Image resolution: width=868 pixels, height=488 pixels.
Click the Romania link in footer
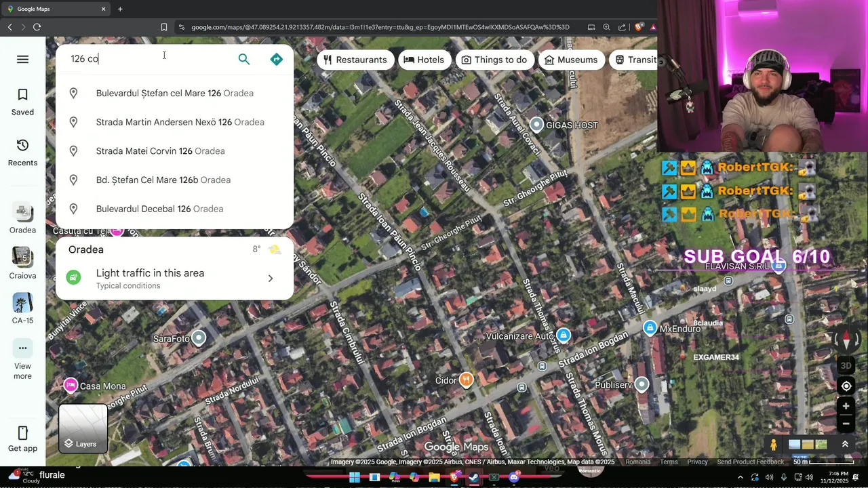pyautogui.click(x=637, y=462)
